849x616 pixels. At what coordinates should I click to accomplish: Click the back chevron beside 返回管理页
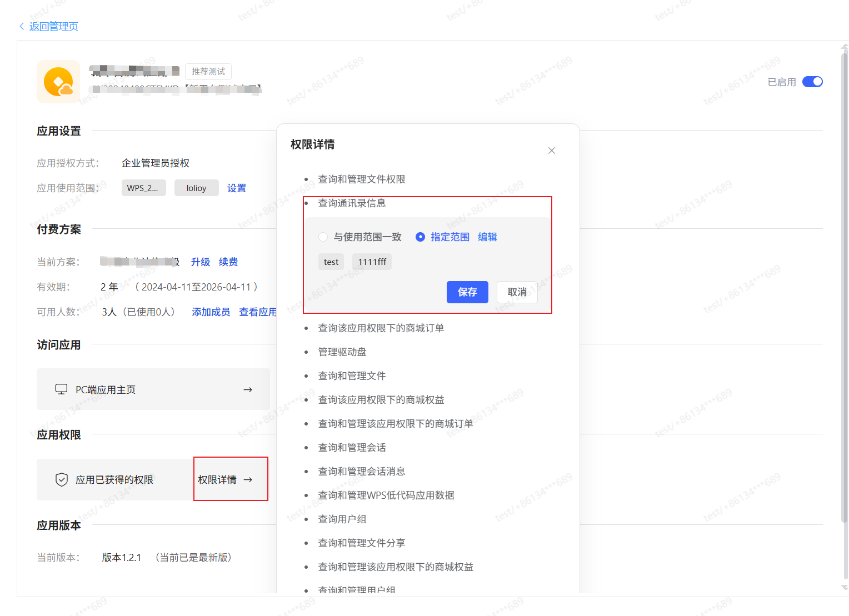22,26
